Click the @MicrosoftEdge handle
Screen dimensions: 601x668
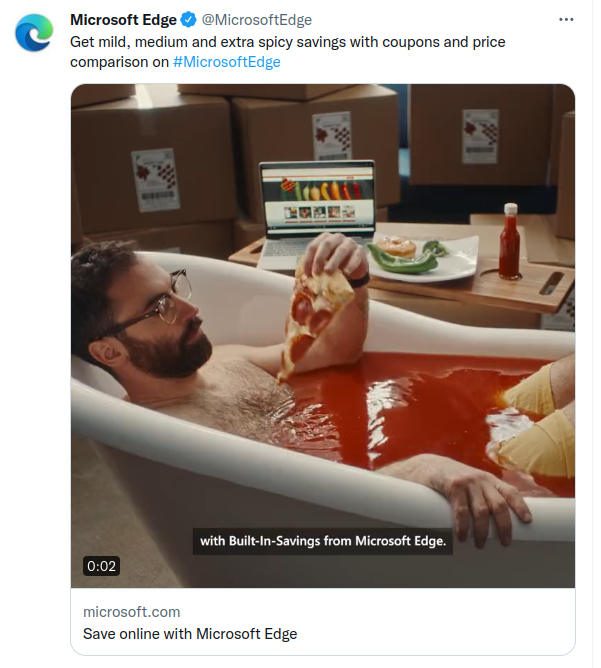256,20
